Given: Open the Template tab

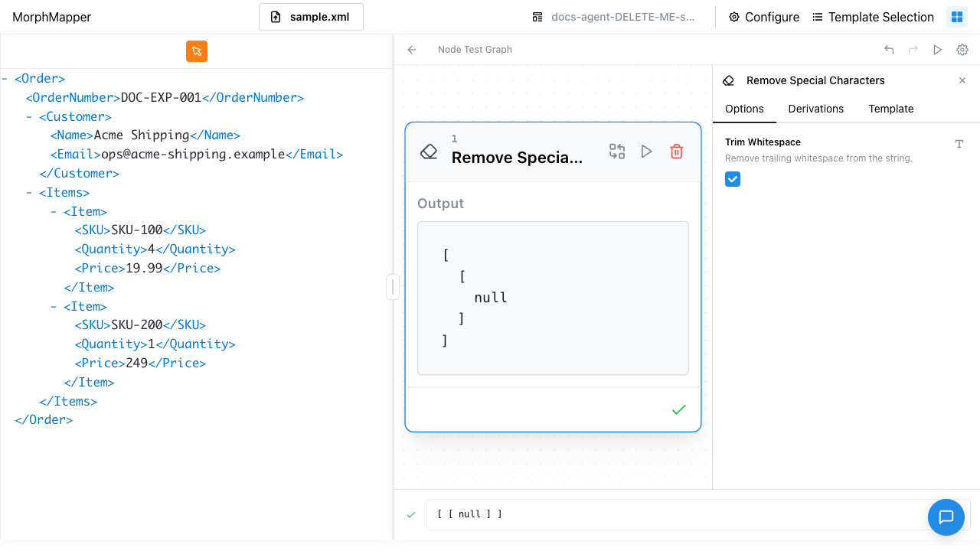Looking at the screenshot, I should pos(891,109).
